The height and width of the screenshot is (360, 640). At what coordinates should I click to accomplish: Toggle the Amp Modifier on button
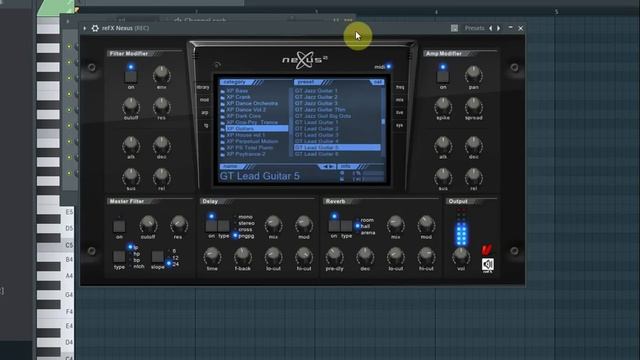pos(443,77)
